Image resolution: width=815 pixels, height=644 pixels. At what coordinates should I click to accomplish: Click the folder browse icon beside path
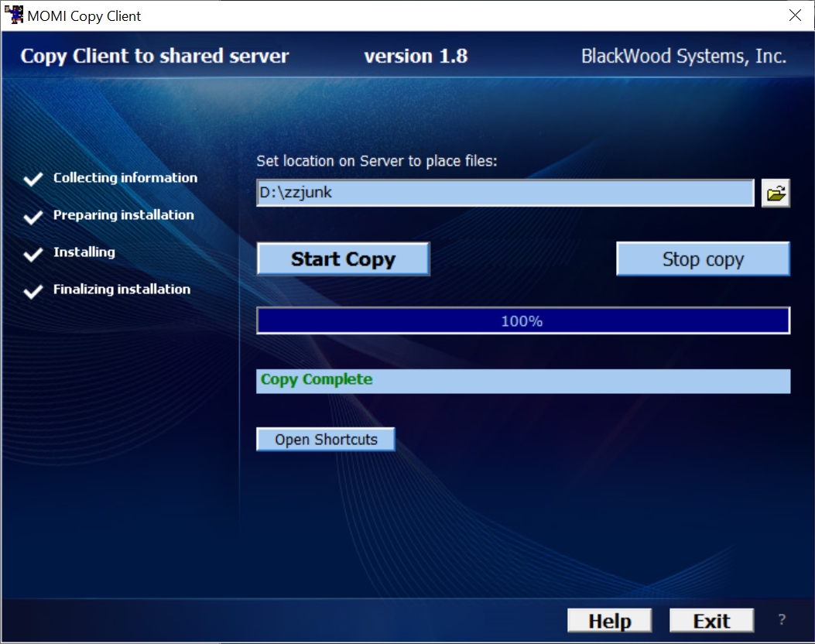tap(776, 194)
